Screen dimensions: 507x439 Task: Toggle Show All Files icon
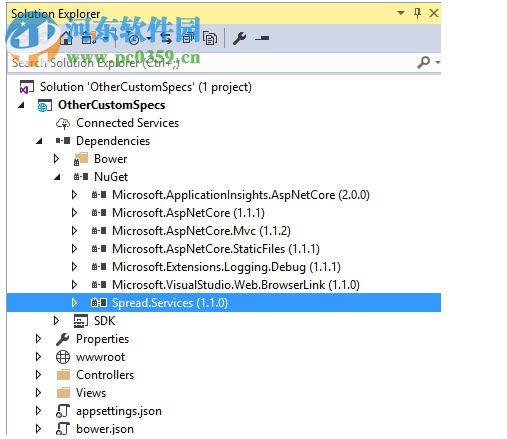click(x=210, y=39)
